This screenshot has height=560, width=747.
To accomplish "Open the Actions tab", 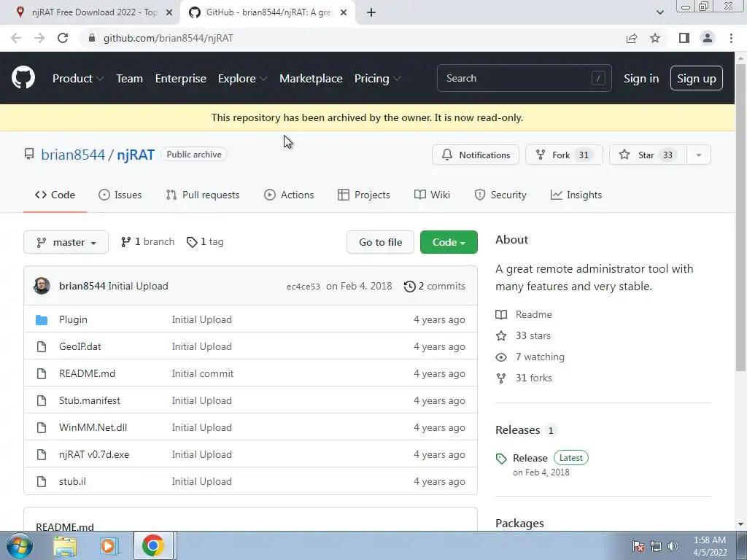I will point(289,195).
